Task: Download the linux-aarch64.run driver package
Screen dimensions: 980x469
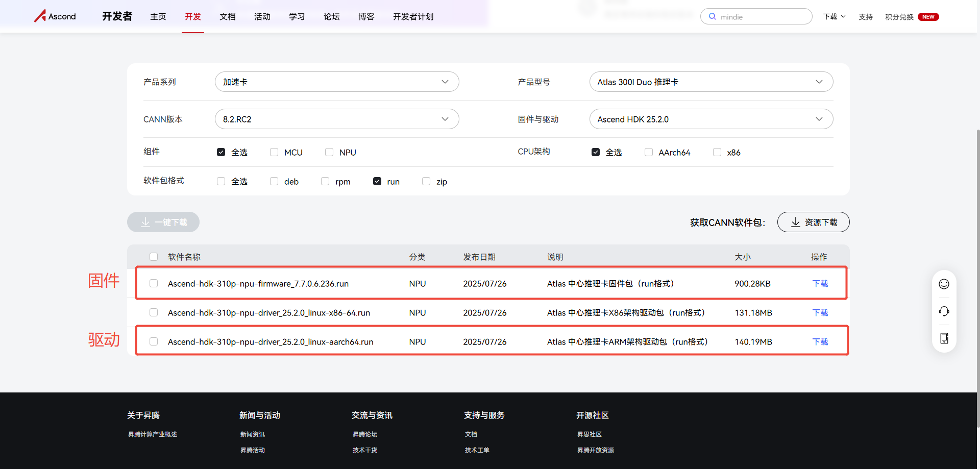Action: click(820, 341)
